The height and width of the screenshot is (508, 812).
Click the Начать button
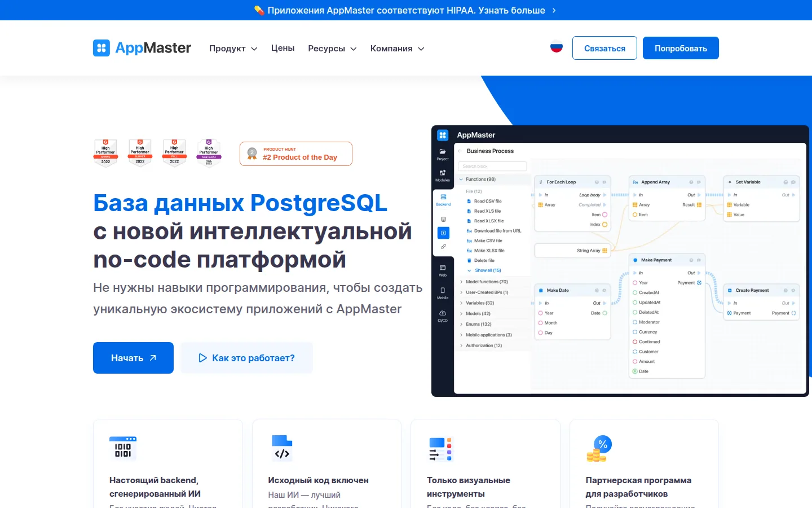[133, 358]
